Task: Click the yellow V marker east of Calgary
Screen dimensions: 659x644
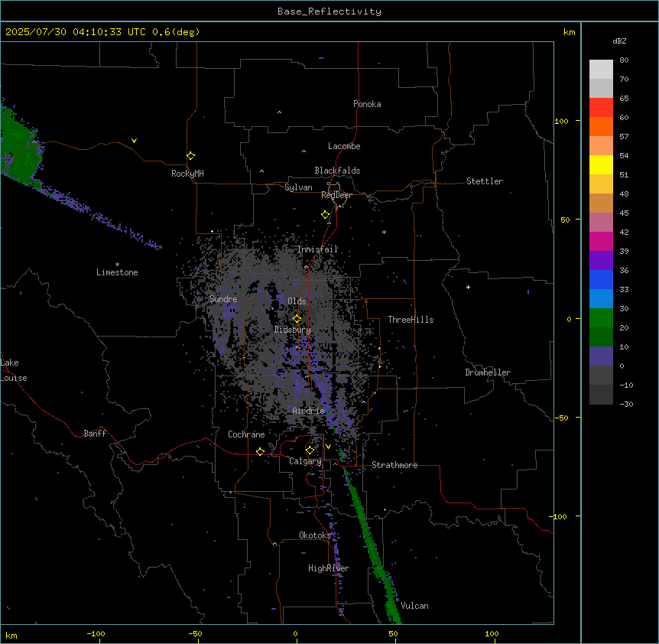Action: [328, 447]
